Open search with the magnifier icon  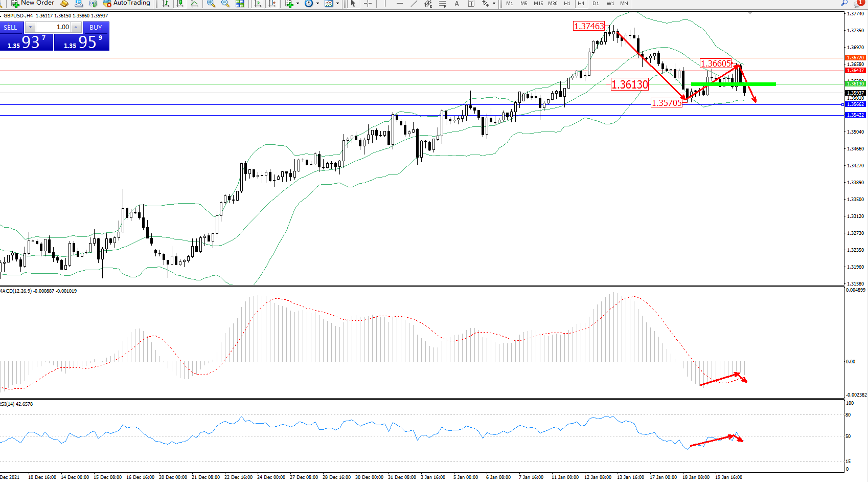click(x=844, y=3)
